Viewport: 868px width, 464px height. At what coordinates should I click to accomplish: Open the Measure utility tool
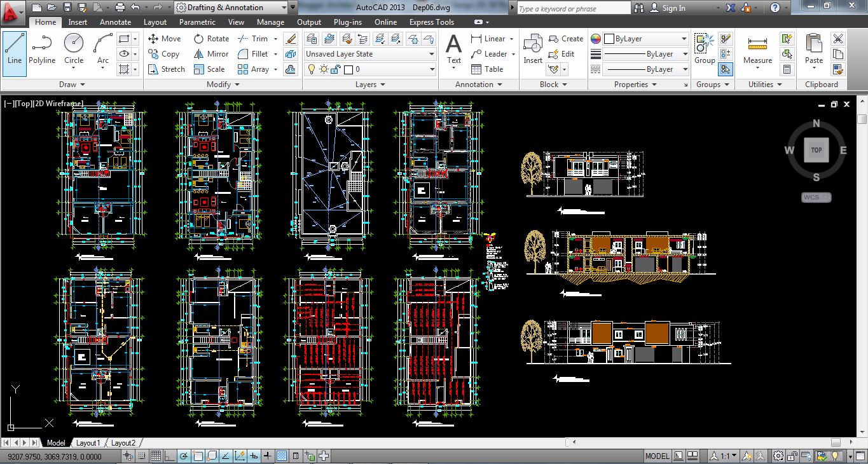coord(757,51)
